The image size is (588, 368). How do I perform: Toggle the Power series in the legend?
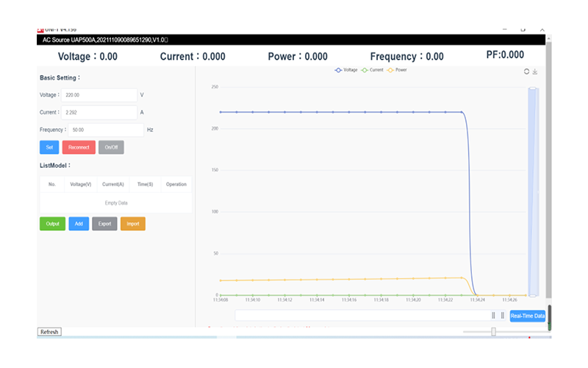click(397, 70)
